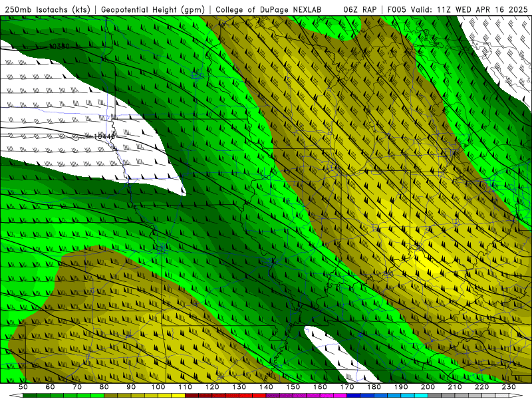The image size is (532, 399).
Task: Click the 120 value on the color scale
Action: [212, 387]
